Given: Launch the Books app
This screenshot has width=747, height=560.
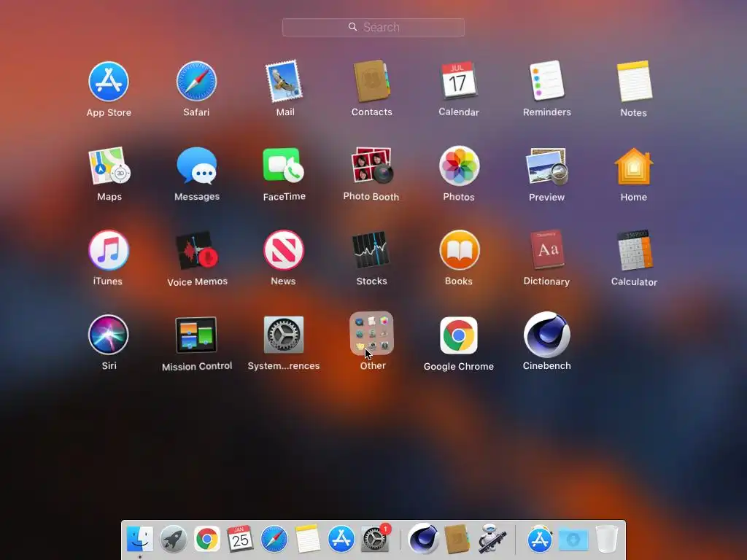Looking at the screenshot, I should 460,250.
